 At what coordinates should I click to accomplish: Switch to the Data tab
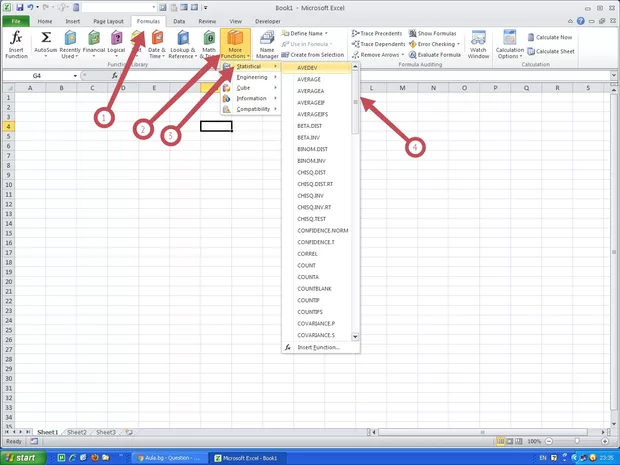click(179, 21)
